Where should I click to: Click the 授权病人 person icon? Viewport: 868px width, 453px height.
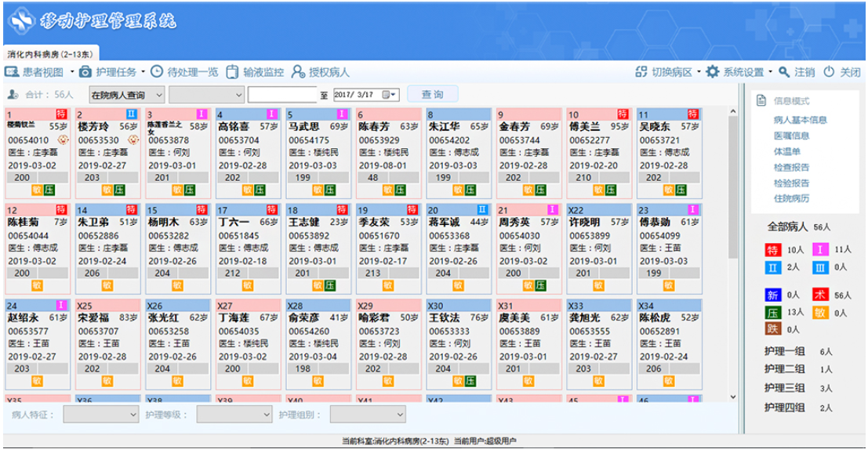point(298,72)
